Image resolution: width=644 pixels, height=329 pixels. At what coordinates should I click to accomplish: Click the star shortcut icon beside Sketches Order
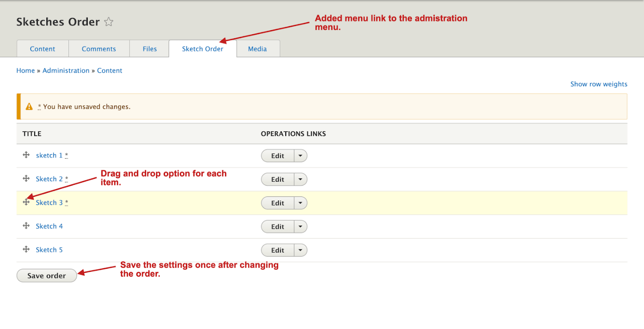coord(108,22)
